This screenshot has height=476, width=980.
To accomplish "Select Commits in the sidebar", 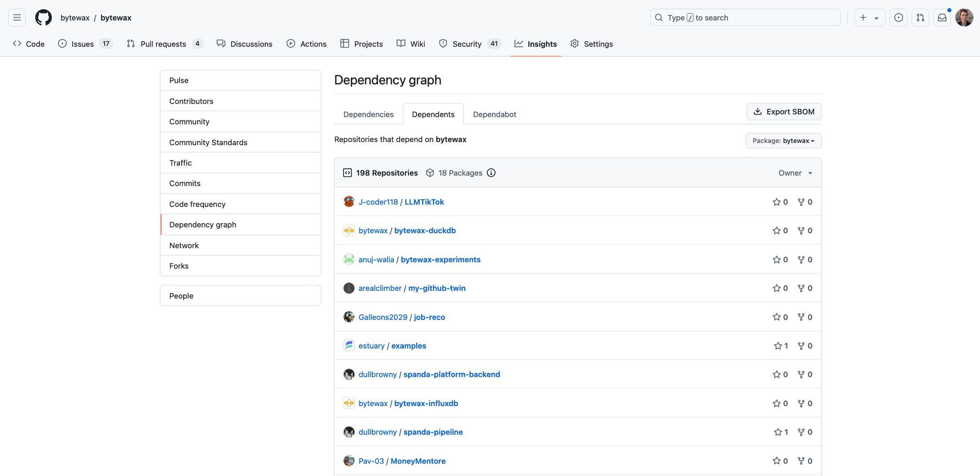I will coord(241,183).
